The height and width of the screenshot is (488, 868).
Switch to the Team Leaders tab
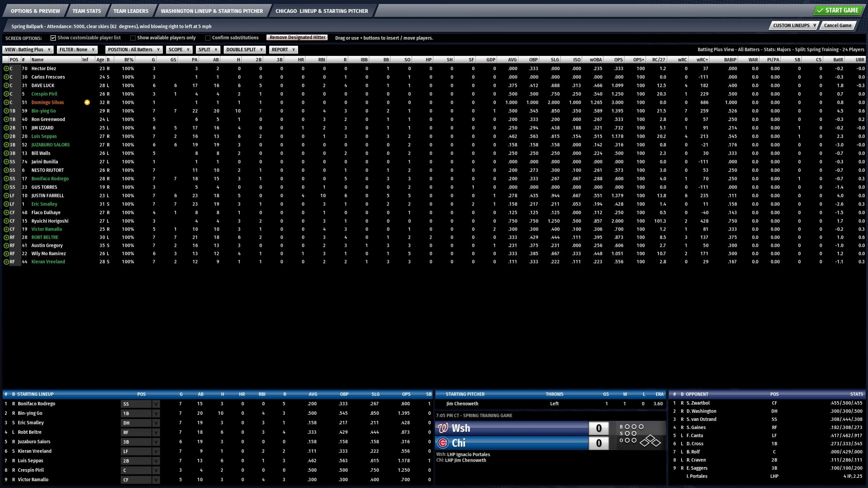pyautogui.click(x=131, y=11)
